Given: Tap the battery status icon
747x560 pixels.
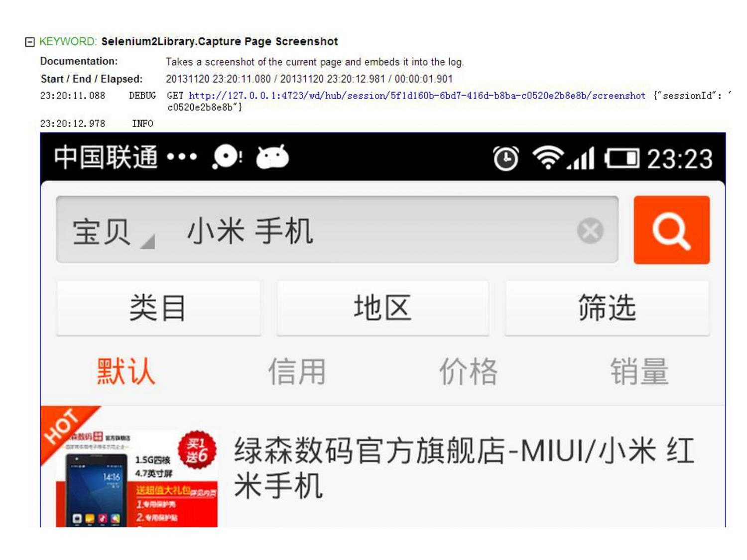Looking at the screenshot, I should tap(622, 159).
